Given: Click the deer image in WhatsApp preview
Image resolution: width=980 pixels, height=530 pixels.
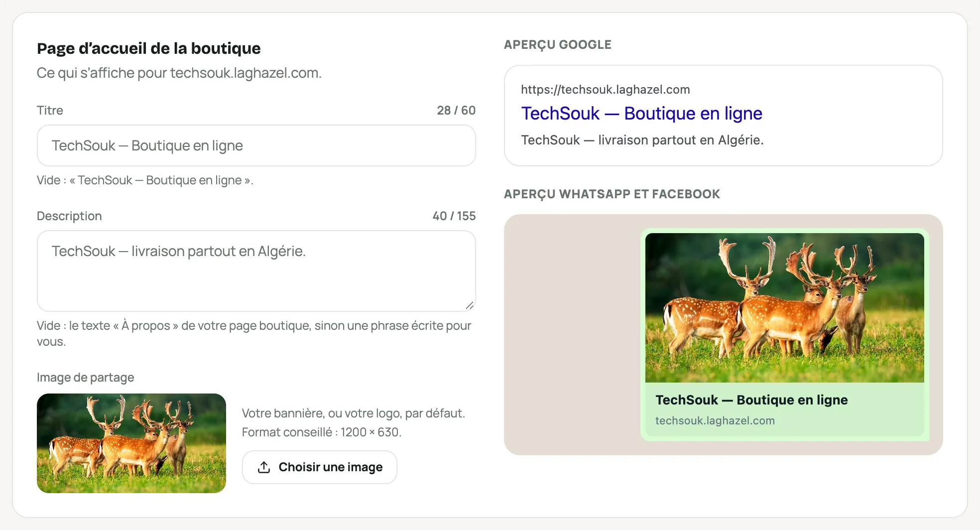Looking at the screenshot, I should [785, 308].
